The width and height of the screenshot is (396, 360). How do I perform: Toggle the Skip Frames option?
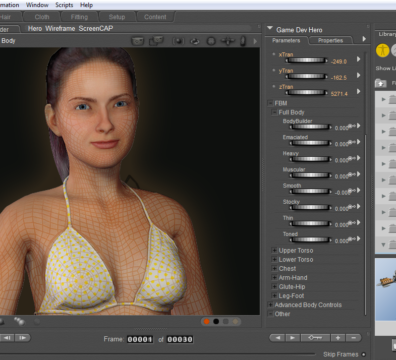click(364, 354)
